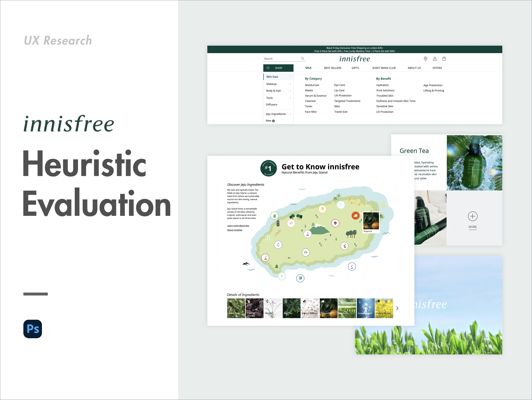Click the search magnifier icon

303,58
